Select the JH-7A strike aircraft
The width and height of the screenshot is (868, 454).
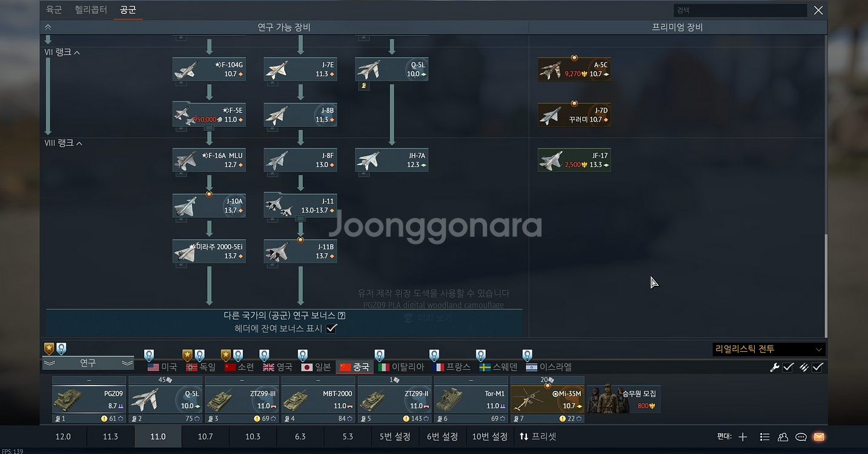tap(392, 160)
